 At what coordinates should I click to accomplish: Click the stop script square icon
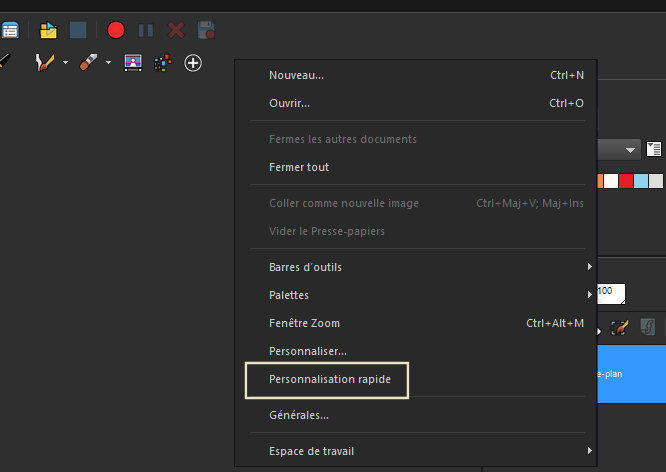(x=78, y=30)
